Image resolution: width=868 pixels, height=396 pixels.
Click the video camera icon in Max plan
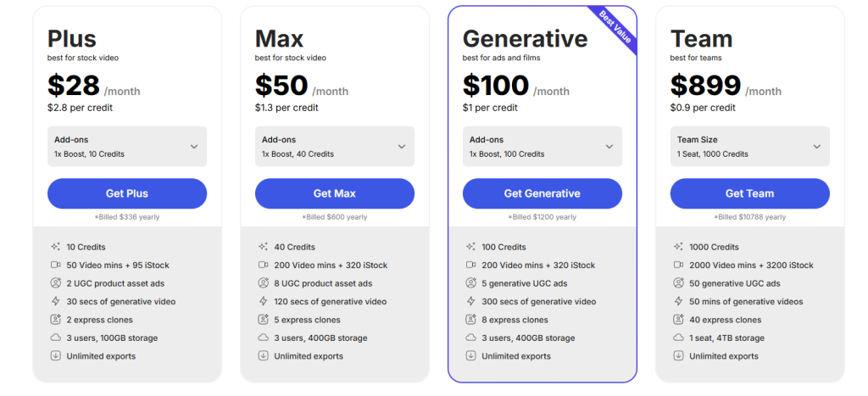tap(263, 265)
